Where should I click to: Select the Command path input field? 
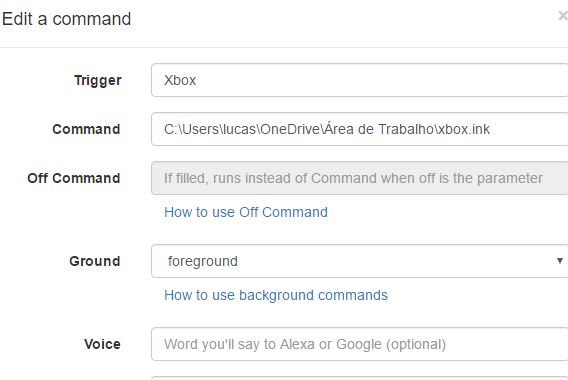click(x=359, y=129)
